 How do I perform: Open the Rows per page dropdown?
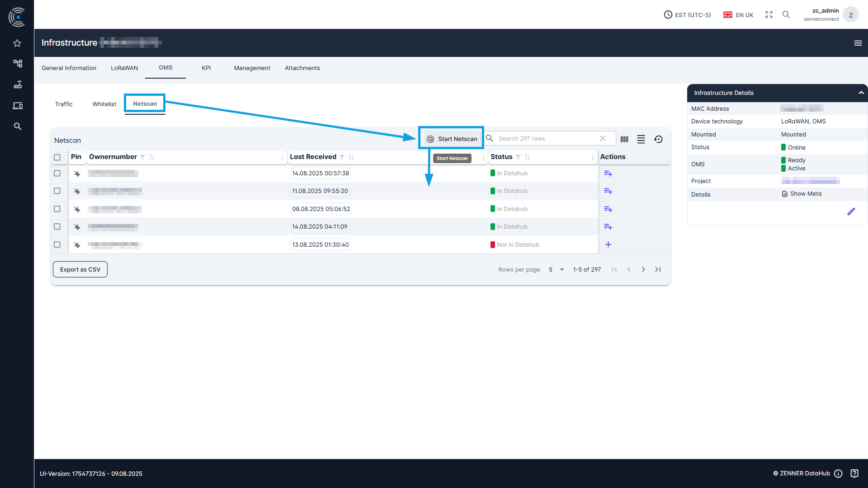pyautogui.click(x=556, y=269)
